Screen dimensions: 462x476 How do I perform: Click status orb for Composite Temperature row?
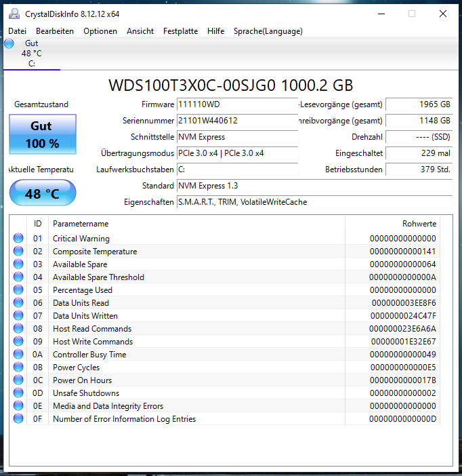[x=18, y=251]
